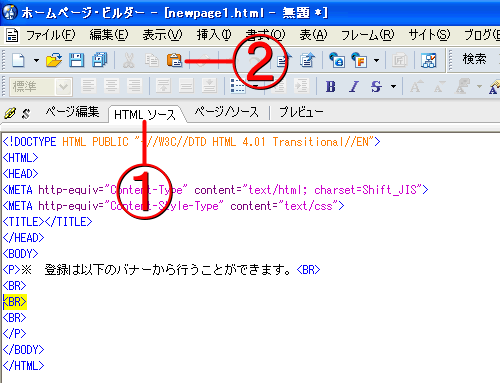Viewport: 500px width, 383px height.
Task: Click the 登録は以下のバナー paragraph text
Action: 168,270
